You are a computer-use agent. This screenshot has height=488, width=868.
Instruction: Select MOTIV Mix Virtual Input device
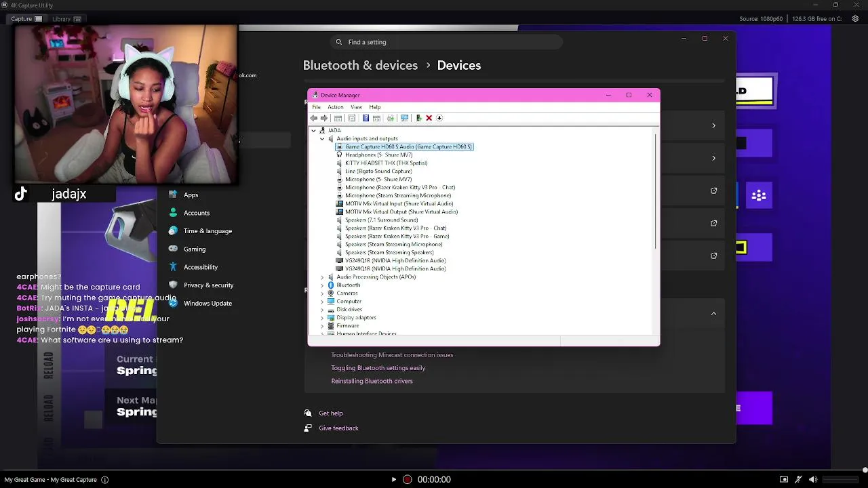399,203
